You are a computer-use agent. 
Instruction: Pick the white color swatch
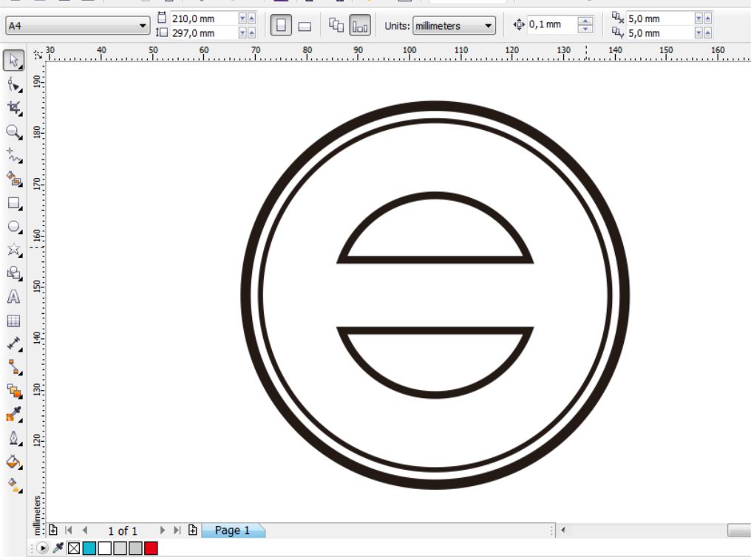[104, 548]
